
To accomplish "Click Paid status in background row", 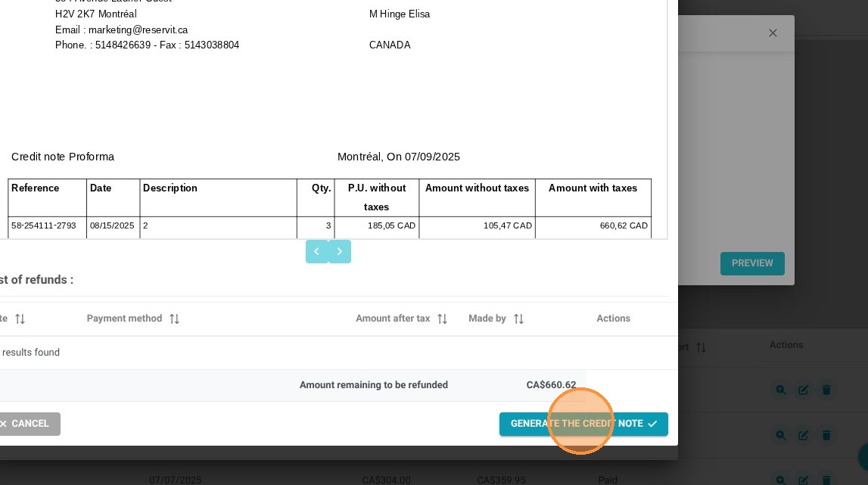I will pyautogui.click(x=607, y=480).
